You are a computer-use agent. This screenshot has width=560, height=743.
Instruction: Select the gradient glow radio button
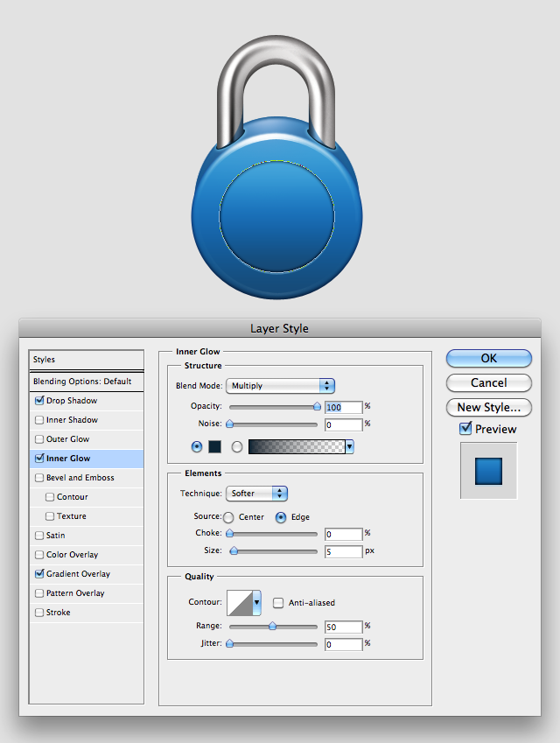237,446
